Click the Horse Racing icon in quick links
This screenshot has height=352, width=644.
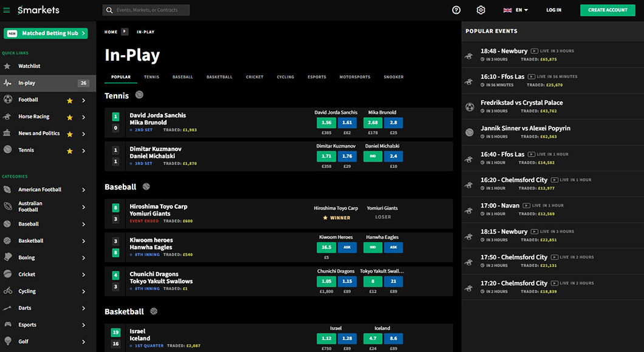pyautogui.click(x=7, y=117)
